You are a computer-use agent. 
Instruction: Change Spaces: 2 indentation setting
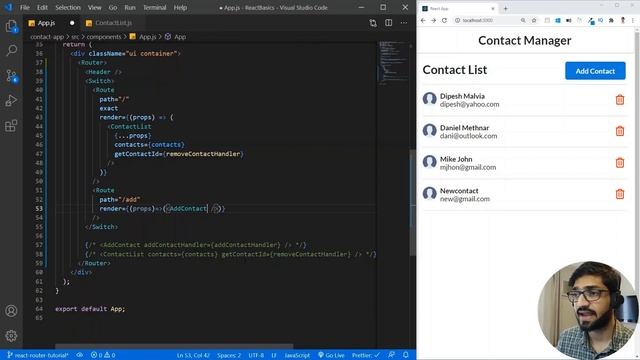click(x=229, y=355)
